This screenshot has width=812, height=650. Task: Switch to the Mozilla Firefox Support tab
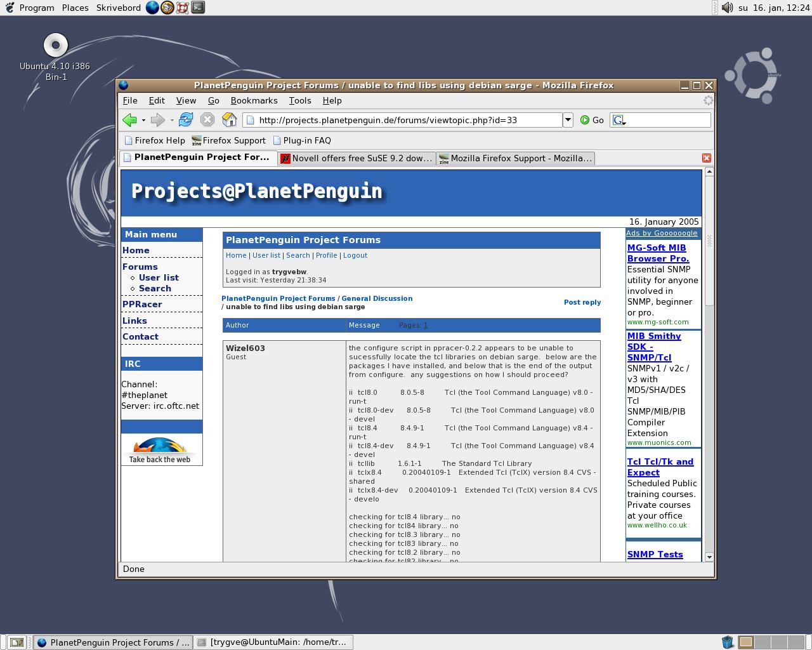point(516,158)
